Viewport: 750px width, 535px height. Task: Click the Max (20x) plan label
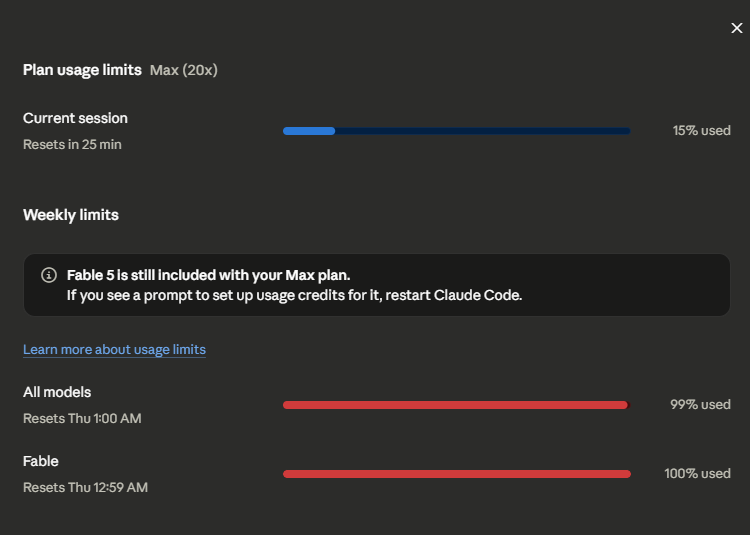pos(184,70)
